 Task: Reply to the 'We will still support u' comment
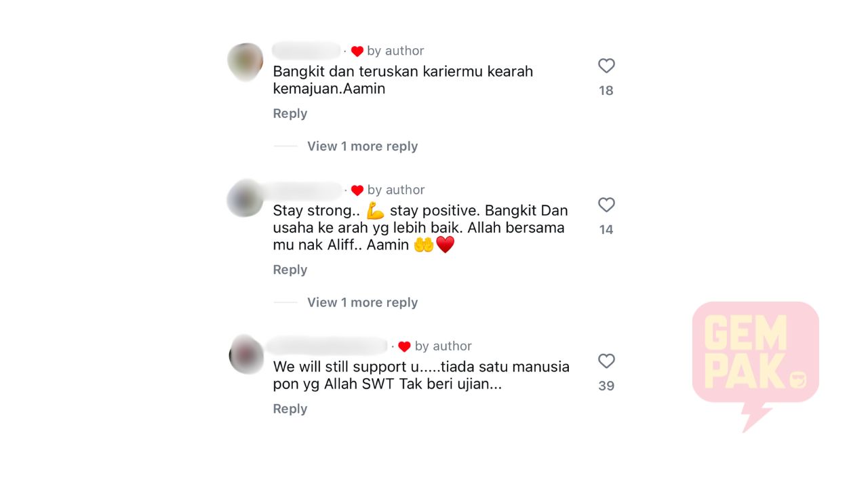[x=290, y=409]
